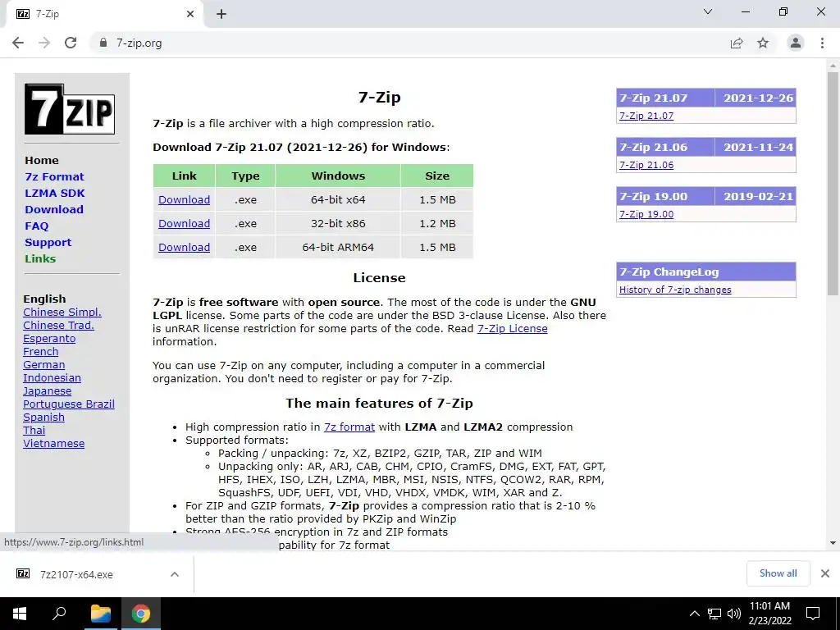Open 7z Format page

pos(54,177)
